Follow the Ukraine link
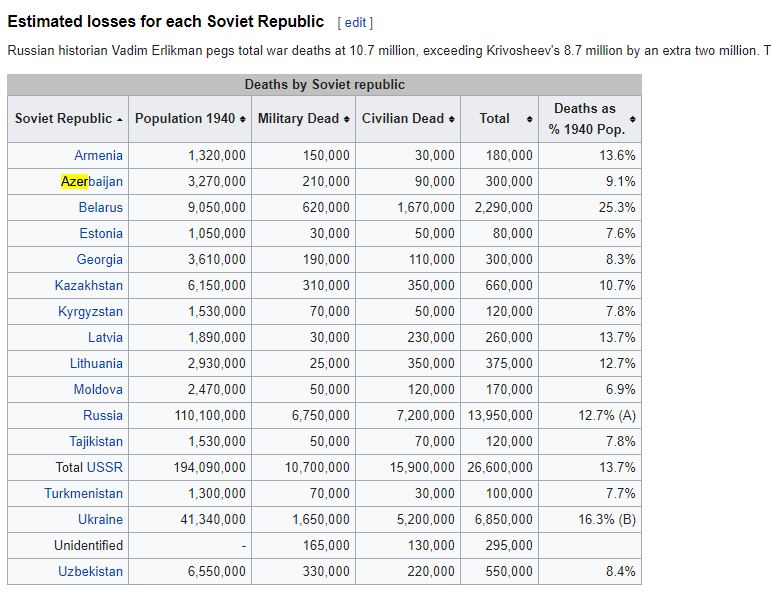 100,520
